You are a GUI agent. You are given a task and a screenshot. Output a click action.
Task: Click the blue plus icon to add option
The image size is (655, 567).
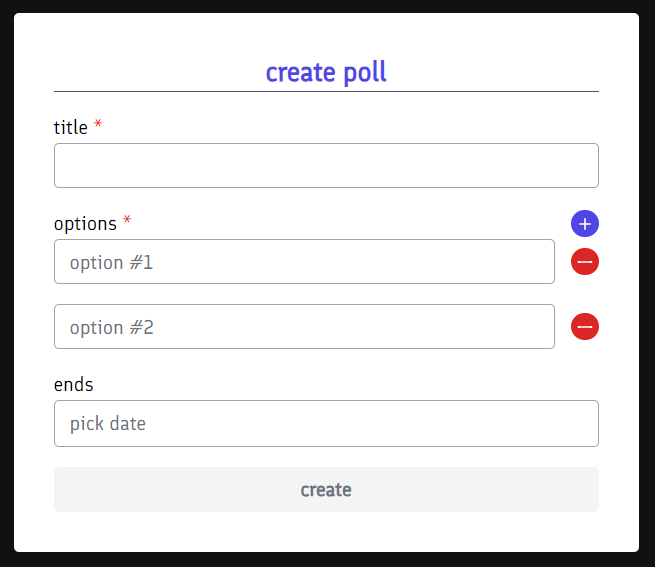pyautogui.click(x=585, y=224)
